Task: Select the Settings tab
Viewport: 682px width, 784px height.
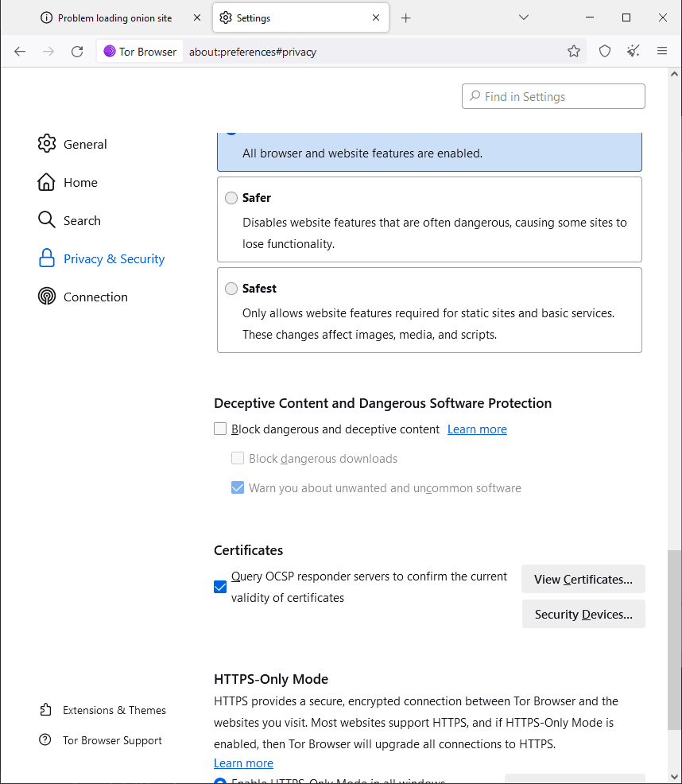Action: click(x=300, y=18)
